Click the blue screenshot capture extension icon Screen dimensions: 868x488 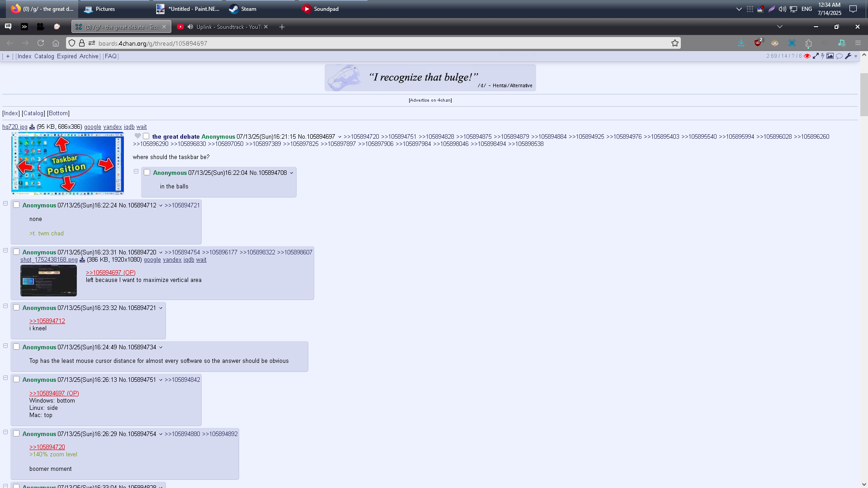(792, 43)
